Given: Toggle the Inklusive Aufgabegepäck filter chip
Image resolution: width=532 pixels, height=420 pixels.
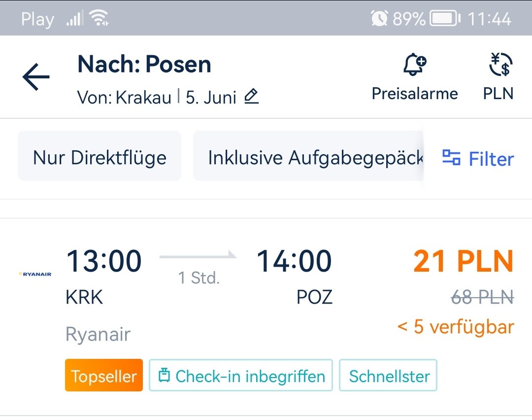Looking at the screenshot, I should (308, 156).
